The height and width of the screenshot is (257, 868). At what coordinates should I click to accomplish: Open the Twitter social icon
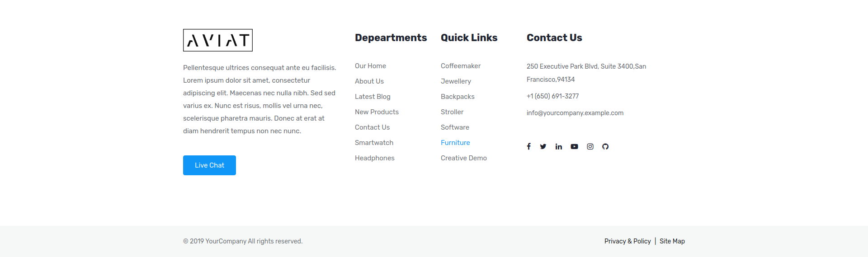543,146
